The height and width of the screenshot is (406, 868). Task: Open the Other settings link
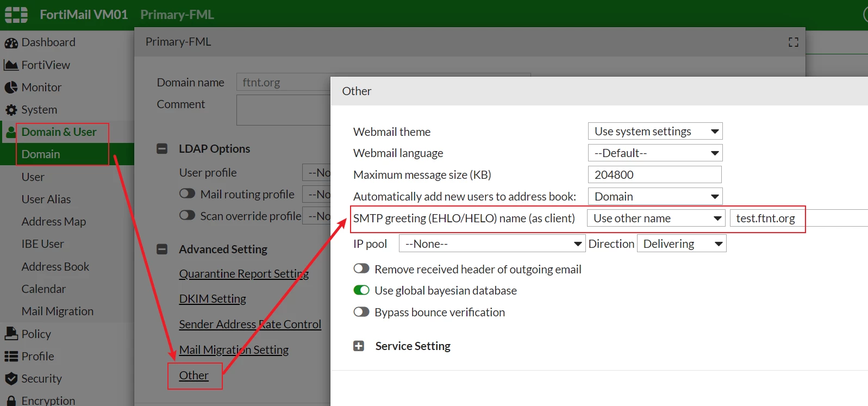click(x=194, y=376)
